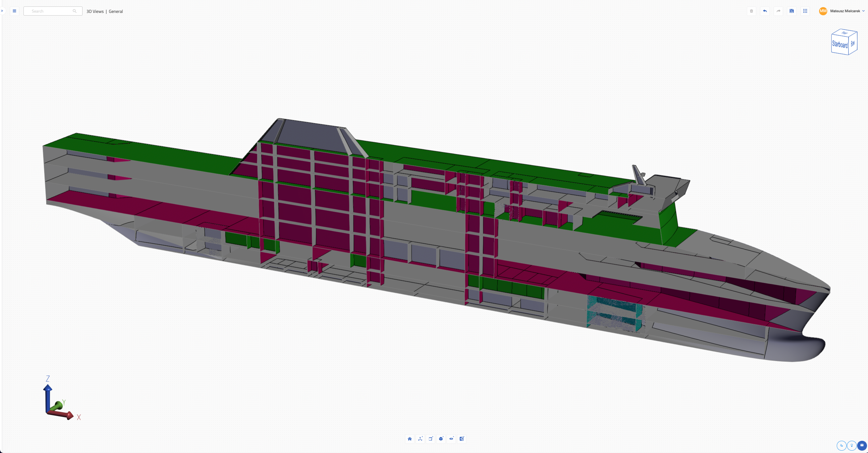The height and width of the screenshot is (453, 868).
Task: Click into the Search field
Action: [53, 11]
